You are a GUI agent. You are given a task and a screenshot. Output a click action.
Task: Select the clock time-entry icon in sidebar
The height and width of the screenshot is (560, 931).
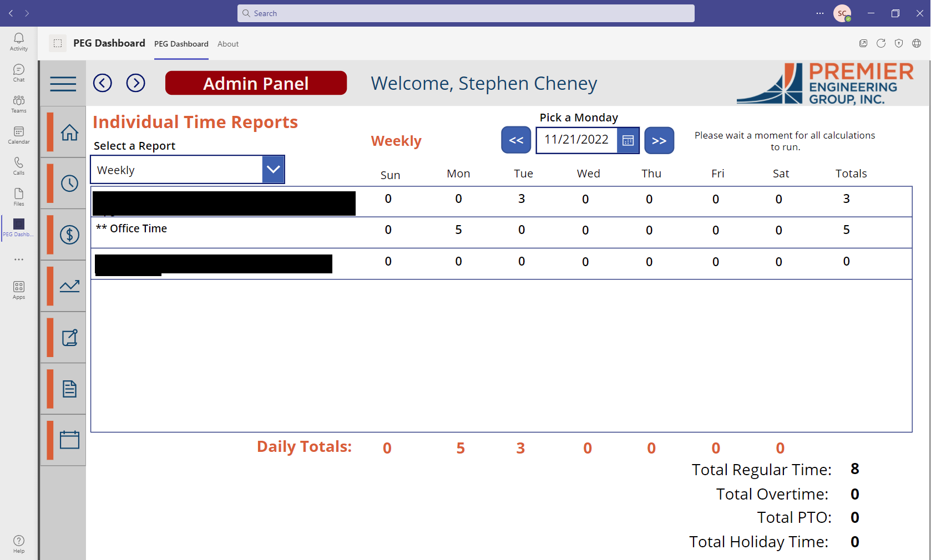(70, 183)
